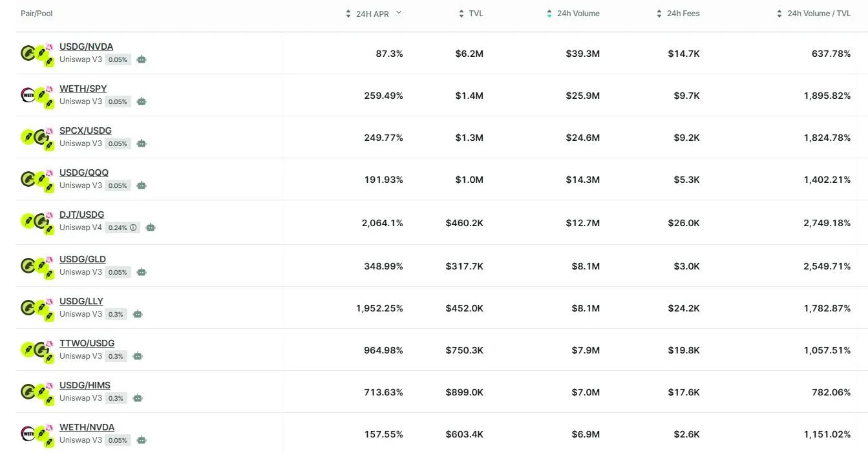Open the USDG/LLY pool link
This screenshot has width=868, height=453.
point(81,301)
